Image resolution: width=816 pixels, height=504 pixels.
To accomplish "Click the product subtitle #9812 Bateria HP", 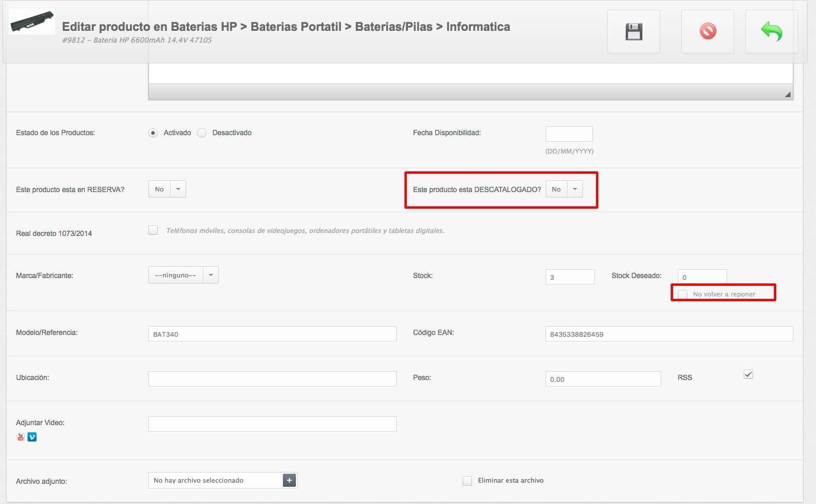I will pyautogui.click(x=136, y=40).
